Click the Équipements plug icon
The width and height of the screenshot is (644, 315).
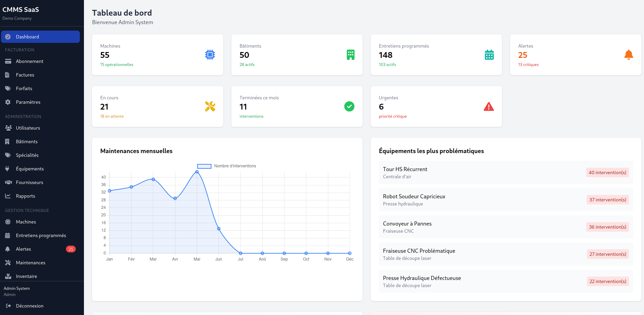[x=7, y=169]
